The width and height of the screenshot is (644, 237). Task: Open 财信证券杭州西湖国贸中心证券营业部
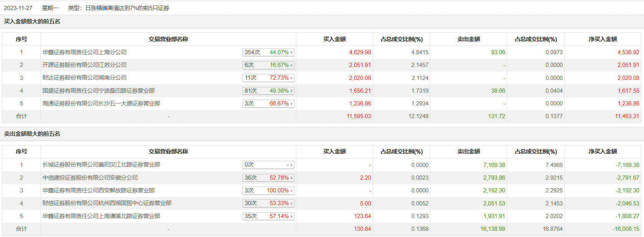(107, 203)
